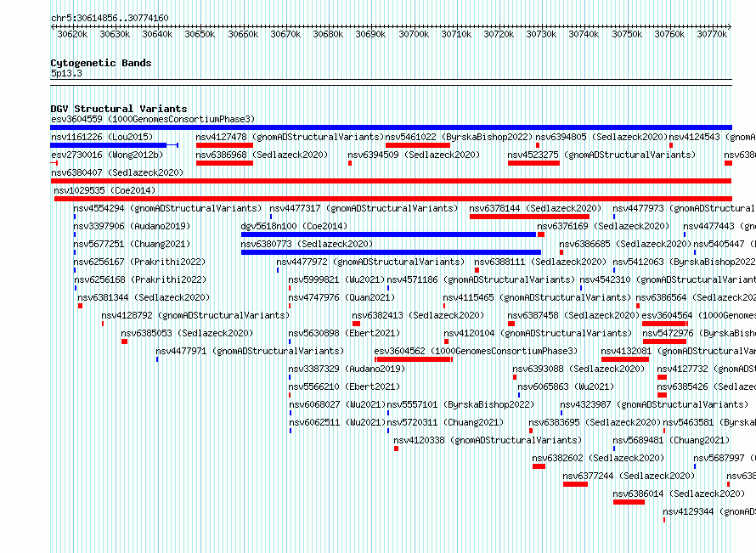Click the nsv4477972 variant label
Viewport: 756px width, 553px height.
(x=370, y=262)
